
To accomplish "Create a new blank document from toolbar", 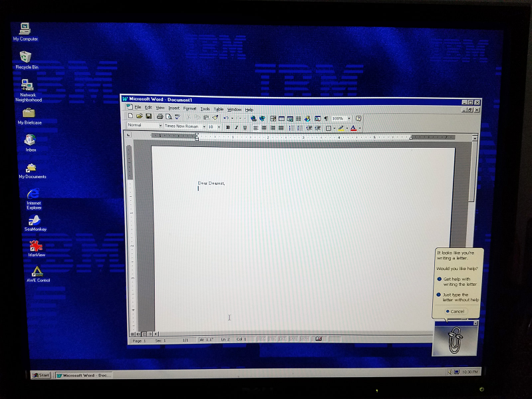I will pos(130,116).
